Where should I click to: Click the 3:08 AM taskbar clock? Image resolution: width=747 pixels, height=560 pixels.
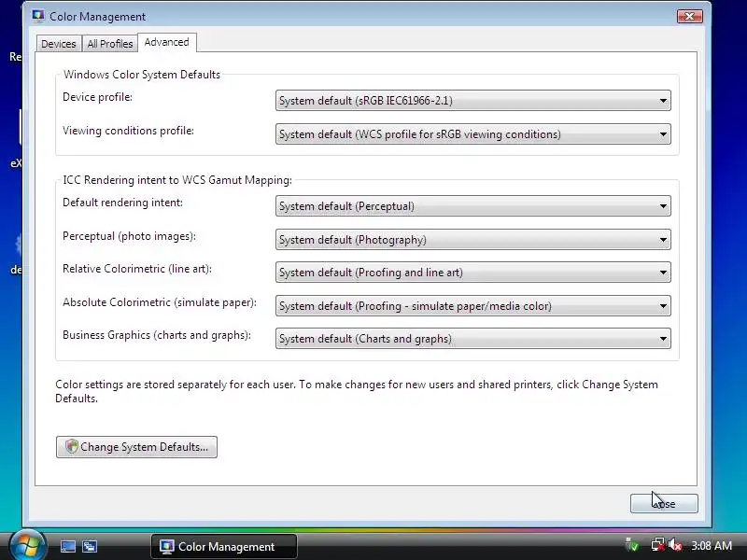[x=712, y=546]
